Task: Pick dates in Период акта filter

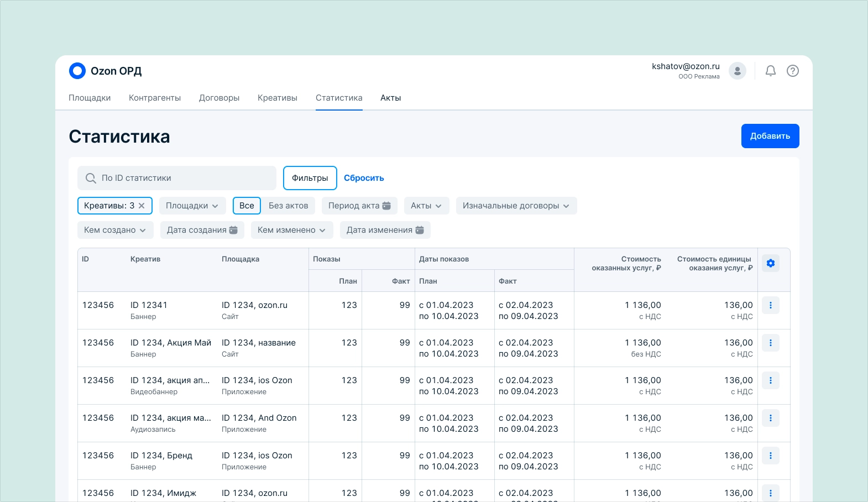Action: [x=359, y=206]
